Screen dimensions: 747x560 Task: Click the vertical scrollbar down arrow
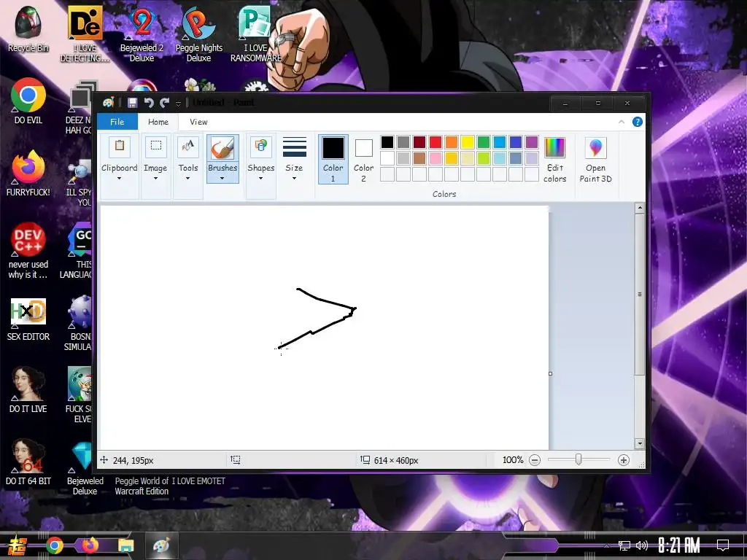640,443
